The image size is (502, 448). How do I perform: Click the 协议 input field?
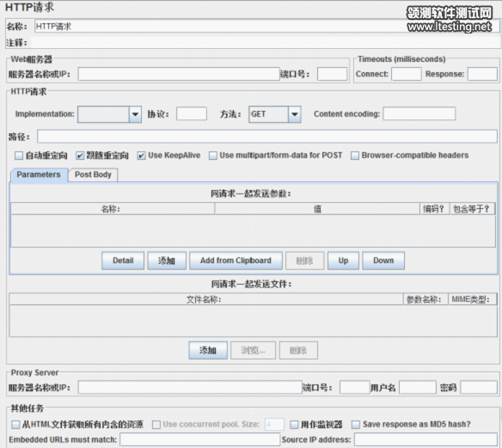click(192, 114)
